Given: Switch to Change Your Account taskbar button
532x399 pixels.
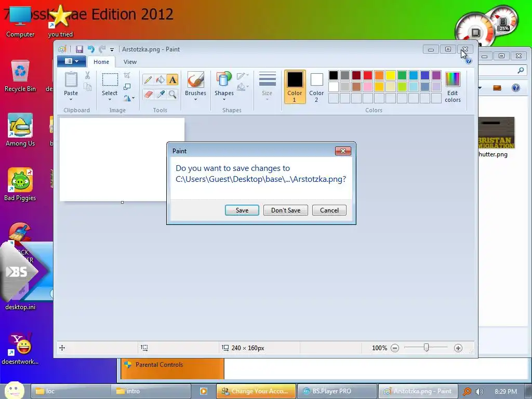Looking at the screenshot, I should point(256,391).
